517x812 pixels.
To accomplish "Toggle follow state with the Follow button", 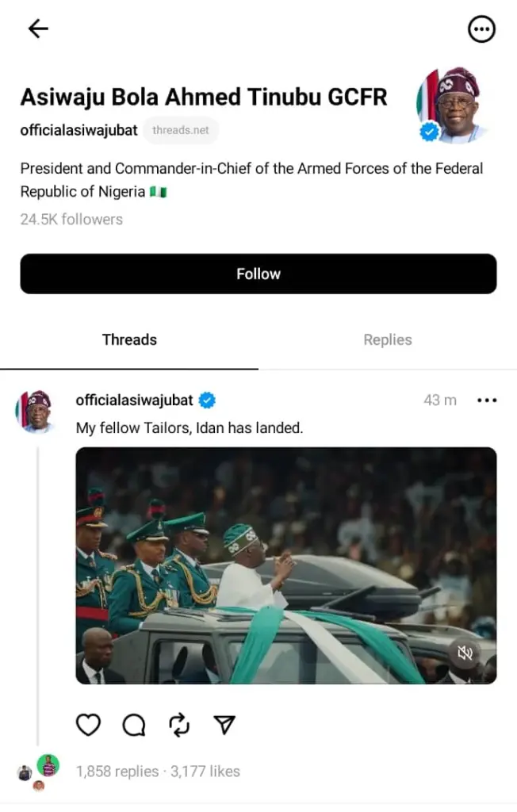I will [x=258, y=274].
